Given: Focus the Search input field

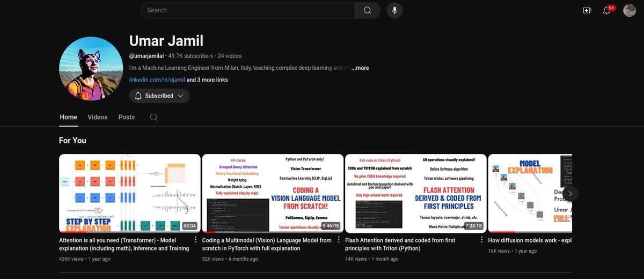Looking at the screenshot, I should tap(248, 10).
